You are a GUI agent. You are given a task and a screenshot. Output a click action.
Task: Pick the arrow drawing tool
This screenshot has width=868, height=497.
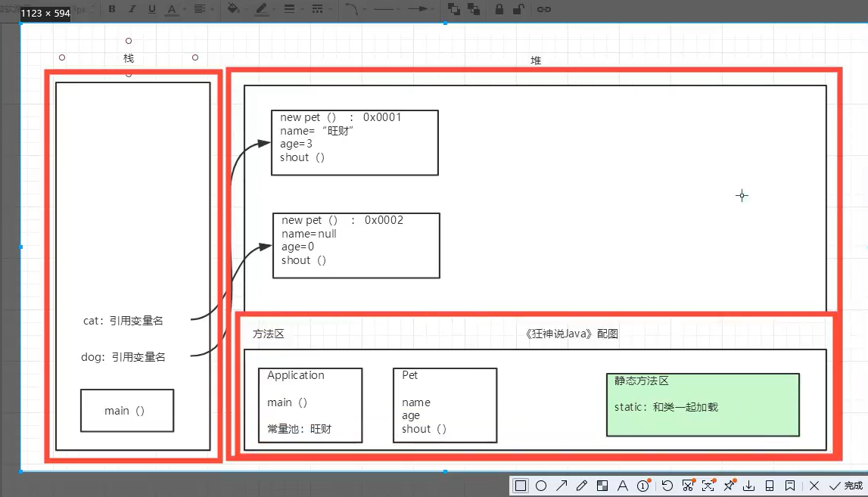pos(562,486)
